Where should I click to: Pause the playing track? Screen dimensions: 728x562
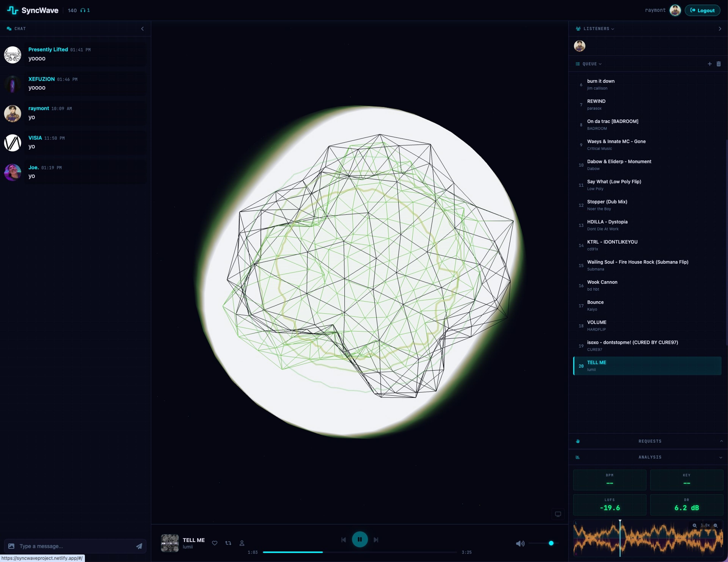tap(360, 539)
